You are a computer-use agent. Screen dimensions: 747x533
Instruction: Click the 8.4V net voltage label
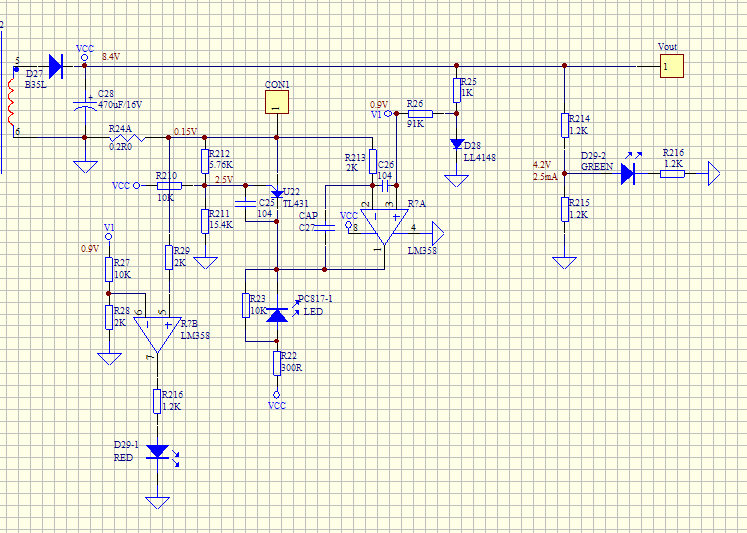point(111,56)
